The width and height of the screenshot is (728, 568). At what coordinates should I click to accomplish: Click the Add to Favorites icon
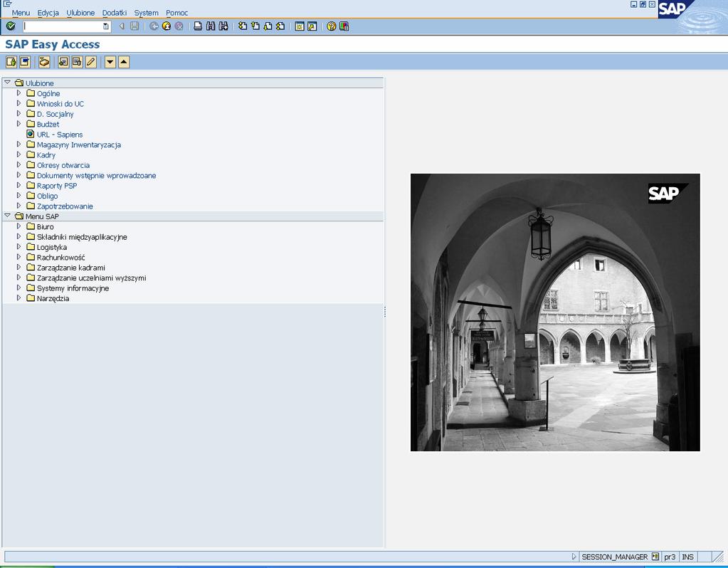[63, 62]
